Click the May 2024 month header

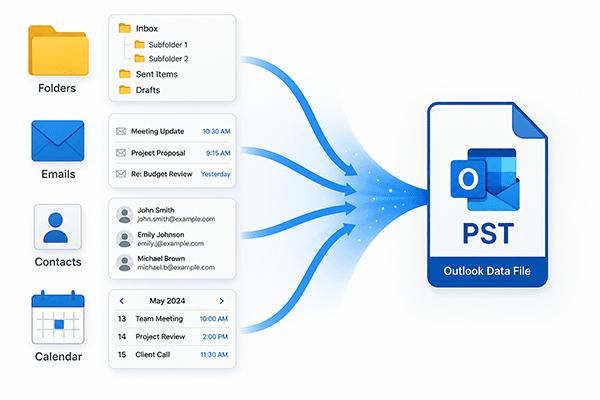167,301
